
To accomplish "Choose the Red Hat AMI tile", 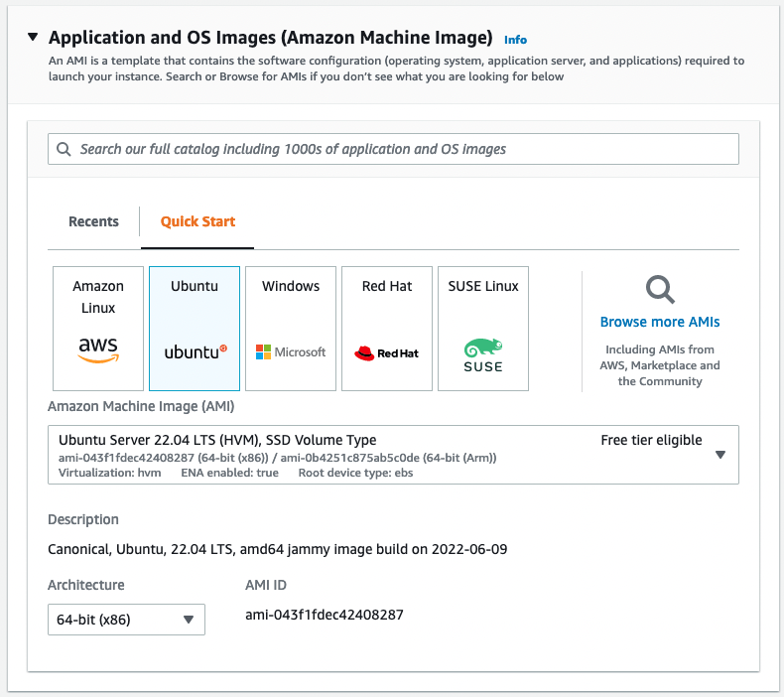I will coord(387,329).
